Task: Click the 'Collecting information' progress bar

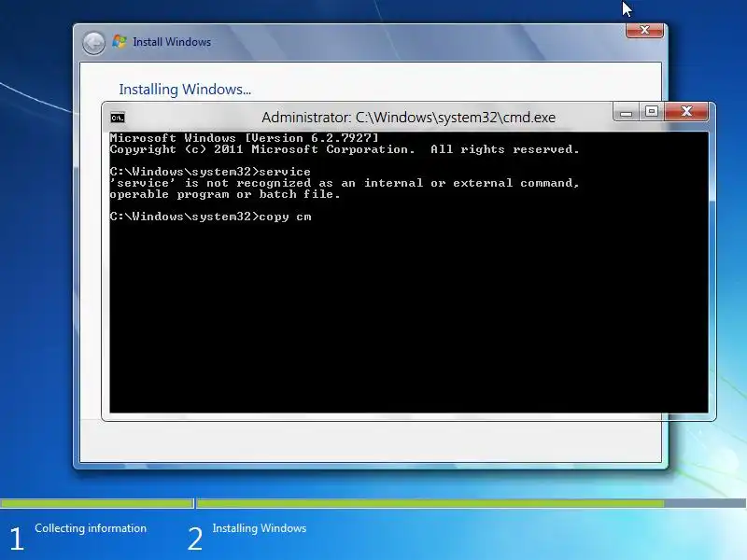Action: click(x=97, y=503)
